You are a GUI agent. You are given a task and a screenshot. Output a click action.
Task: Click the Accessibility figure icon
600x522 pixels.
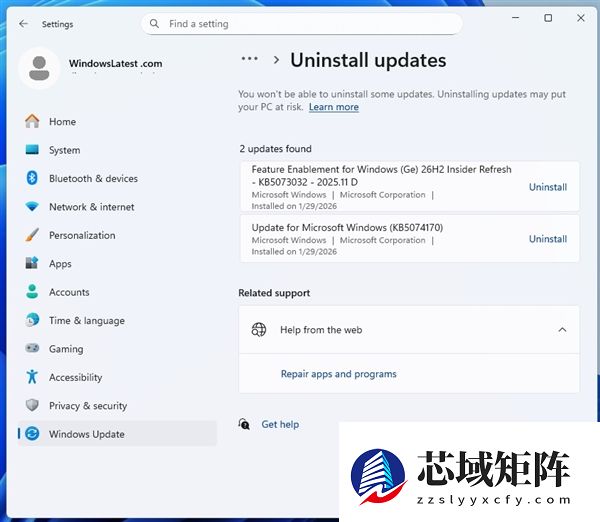(x=32, y=377)
